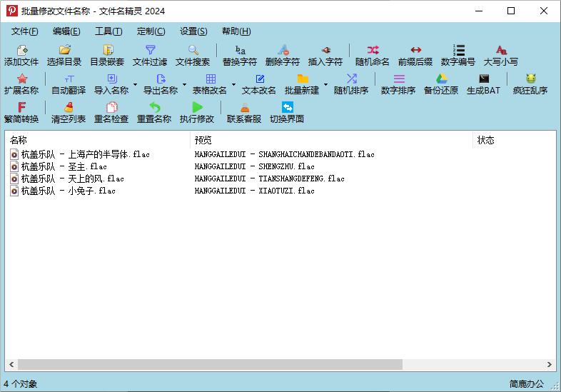
Task: Select file 杭盖乐队 - 圣主.flac
Action: tap(64, 166)
